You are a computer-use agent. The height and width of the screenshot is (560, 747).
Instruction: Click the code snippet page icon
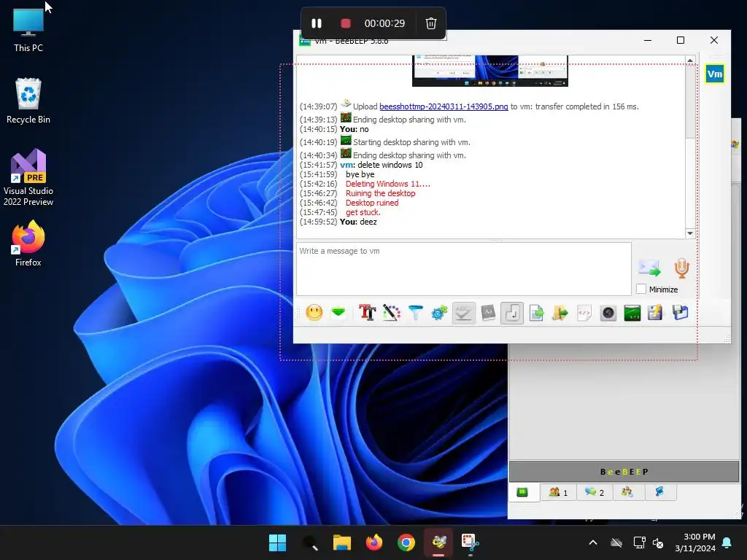coord(584,313)
